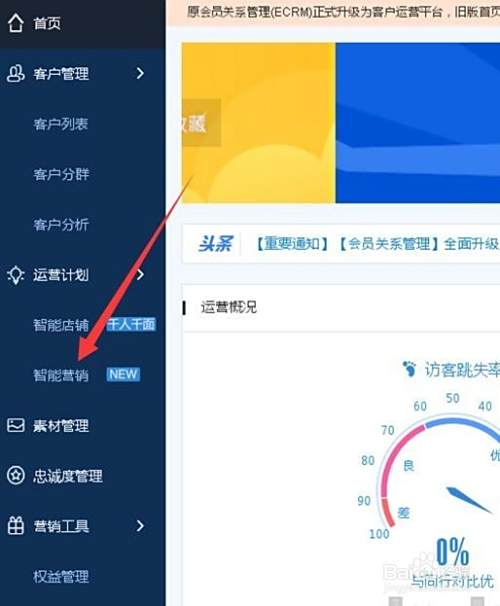500x606 pixels.
Task: Collapse the 运营计划 chevron arrow
Action: pyautogui.click(x=140, y=274)
